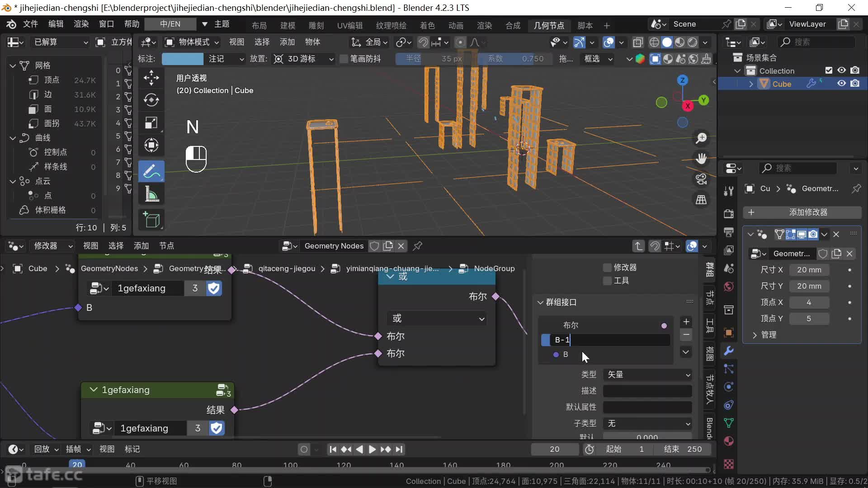Enable the 工具 checkbox
The image size is (868, 488).
[608, 281]
